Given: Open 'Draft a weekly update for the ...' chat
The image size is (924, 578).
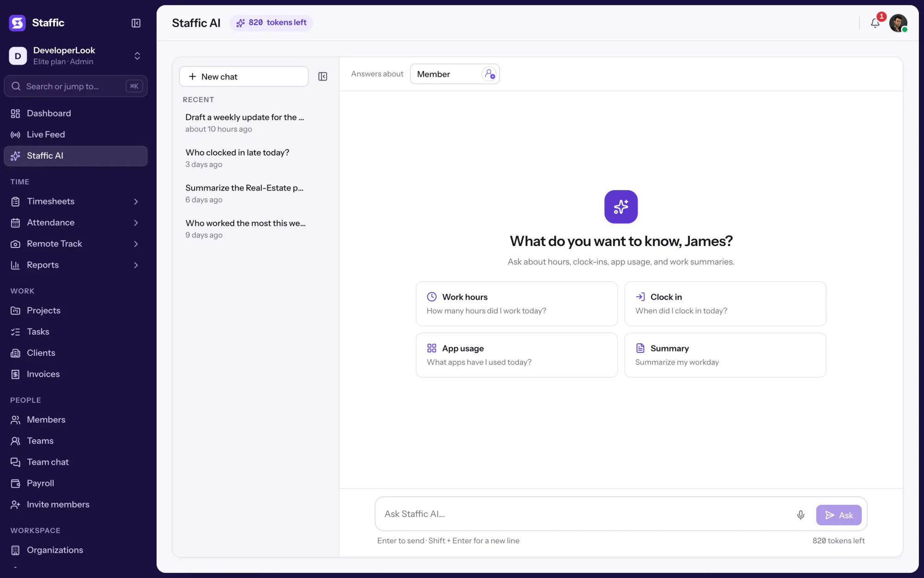Looking at the screenshot, I should point(246,123).
